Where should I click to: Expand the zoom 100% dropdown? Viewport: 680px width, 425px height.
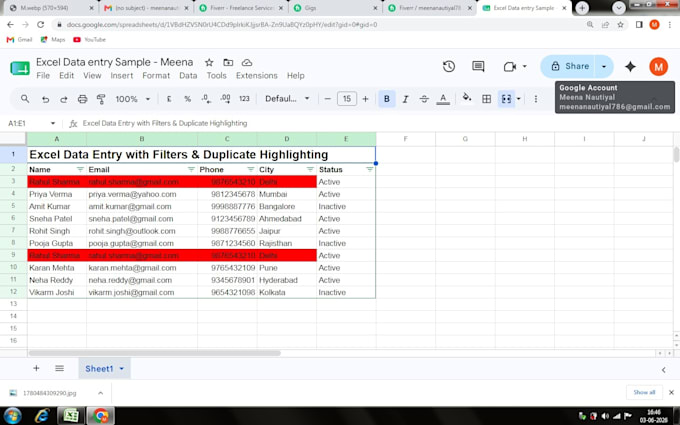147,99
